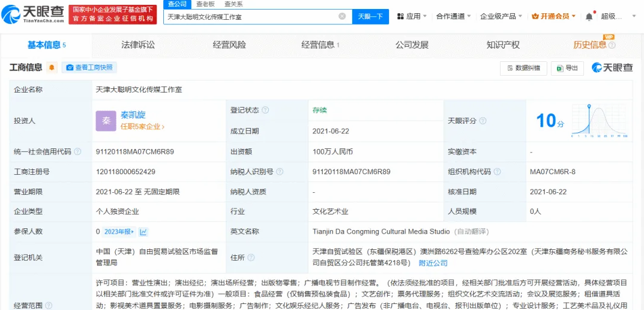Open investor 秦凯旋 profile link
The image size is (644, 310).
coord(133,115)
